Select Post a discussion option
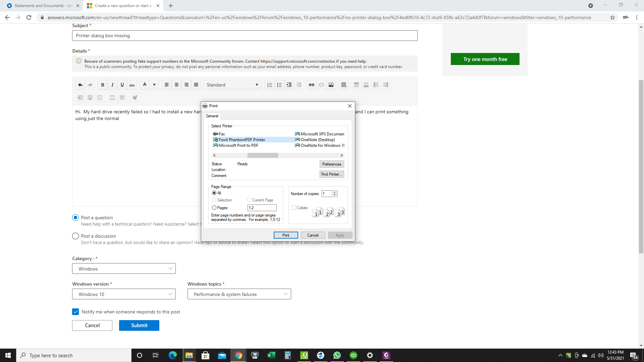The width and height of the screenshot is (644, 362). click(x=75, y=236)
